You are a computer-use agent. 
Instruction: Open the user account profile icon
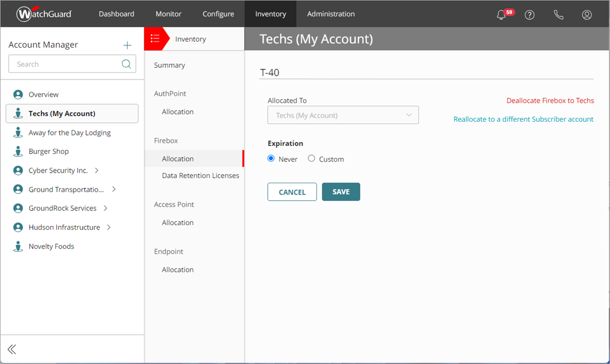pos(587,15)
